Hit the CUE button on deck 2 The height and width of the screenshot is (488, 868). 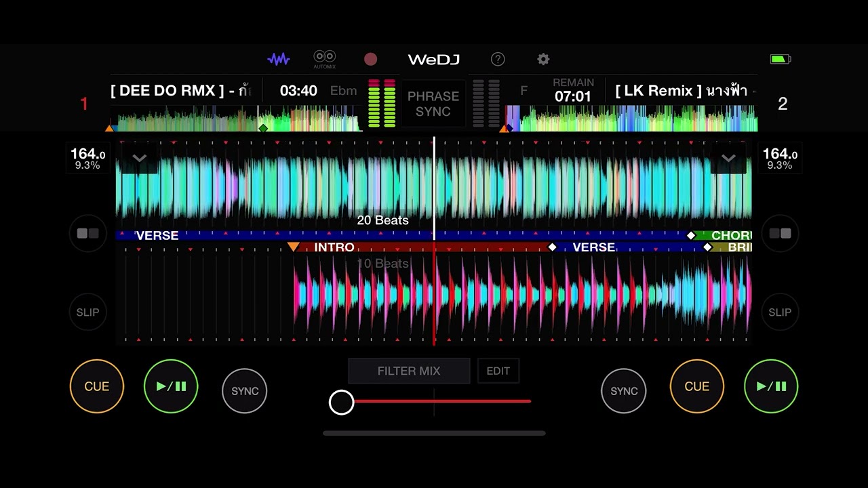[x=697, y=386]
